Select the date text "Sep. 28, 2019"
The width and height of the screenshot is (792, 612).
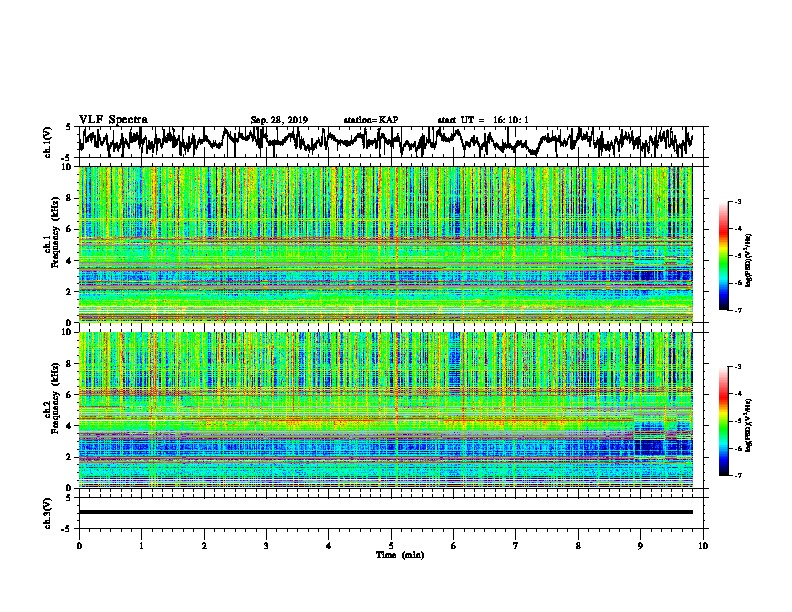(x=279, y=120)
